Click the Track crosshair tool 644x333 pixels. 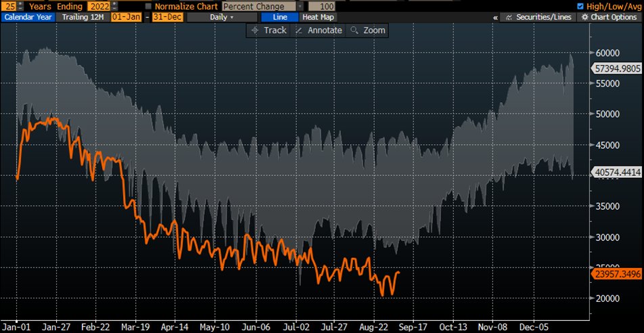[x=269, y=30]
